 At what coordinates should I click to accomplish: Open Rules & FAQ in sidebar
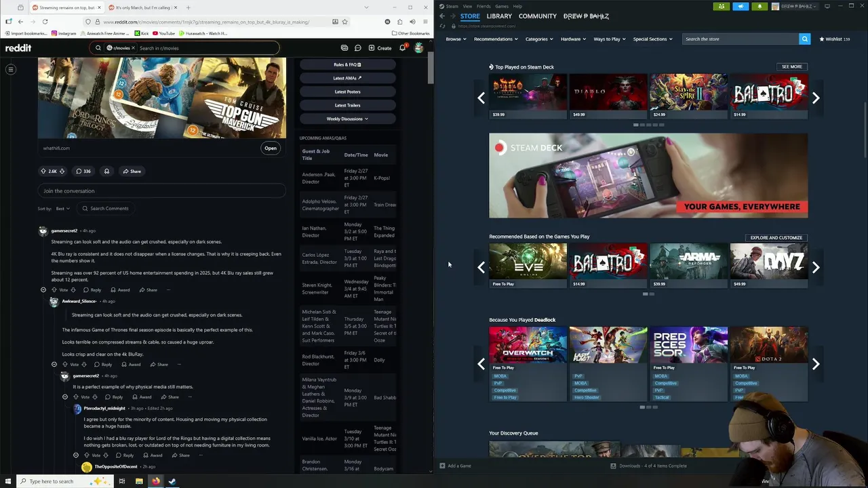347,64
